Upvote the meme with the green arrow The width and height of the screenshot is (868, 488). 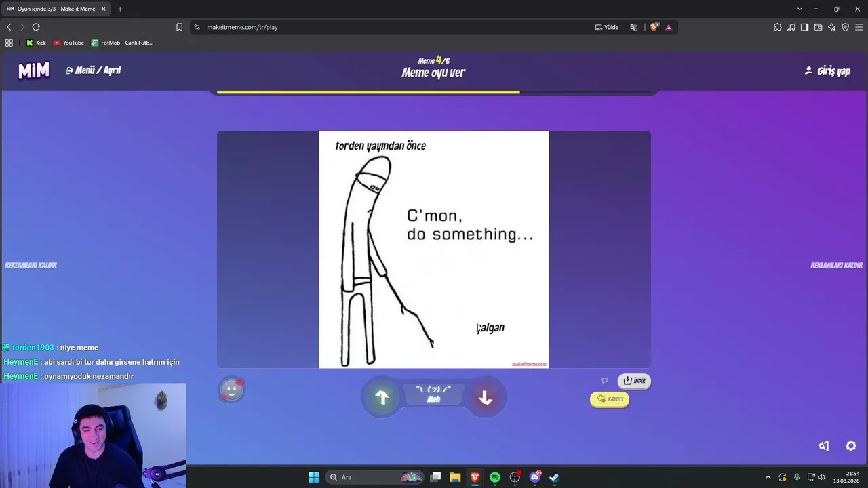pos(382,398)
